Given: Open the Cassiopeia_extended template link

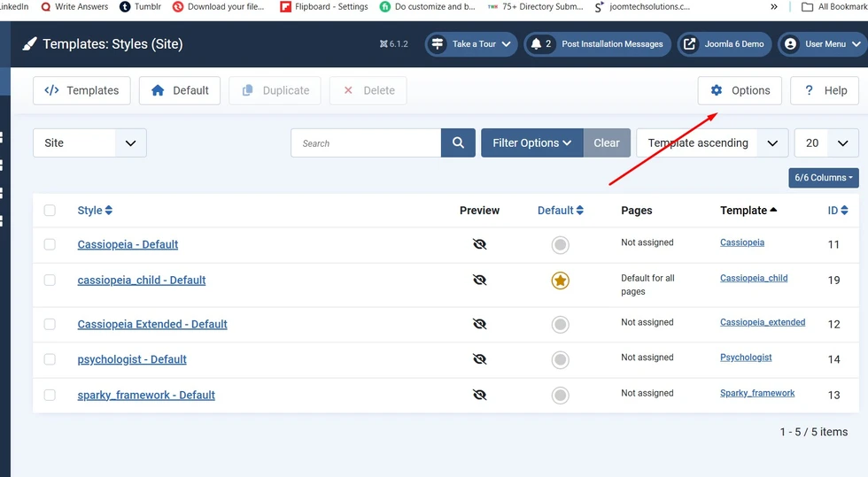Looking at the screenshot, I should (x=763, y=322).
